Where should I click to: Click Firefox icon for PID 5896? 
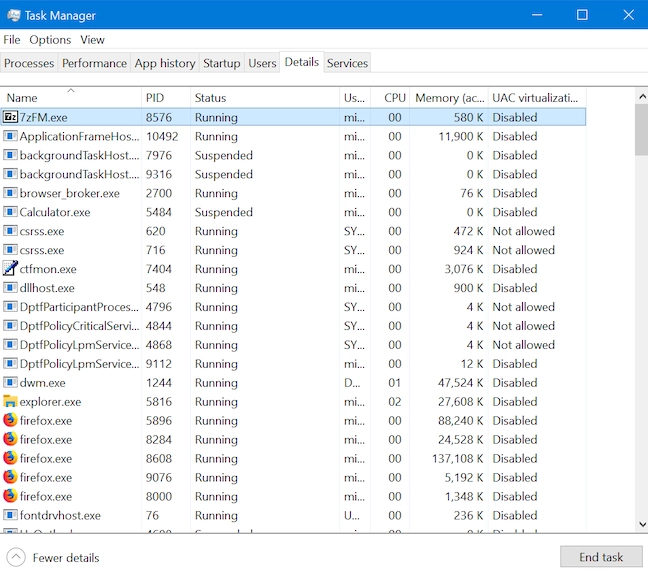[x=10, y=420]
